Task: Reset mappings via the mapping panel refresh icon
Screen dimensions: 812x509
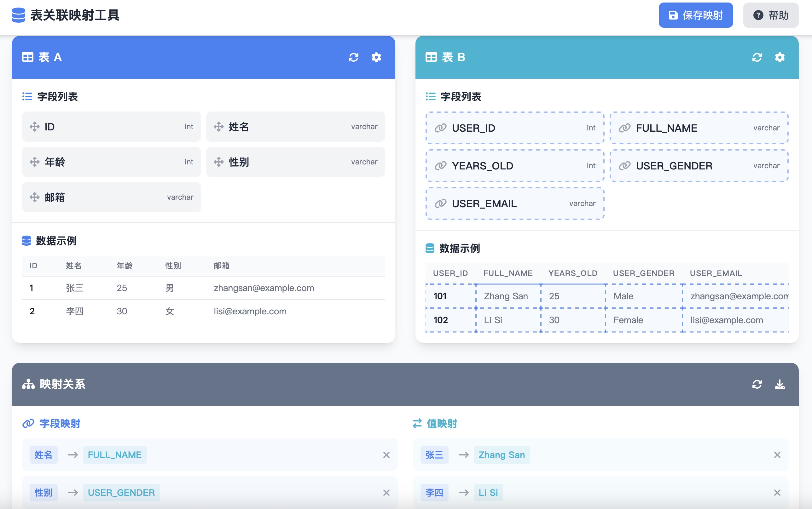Action: [757, 384]
